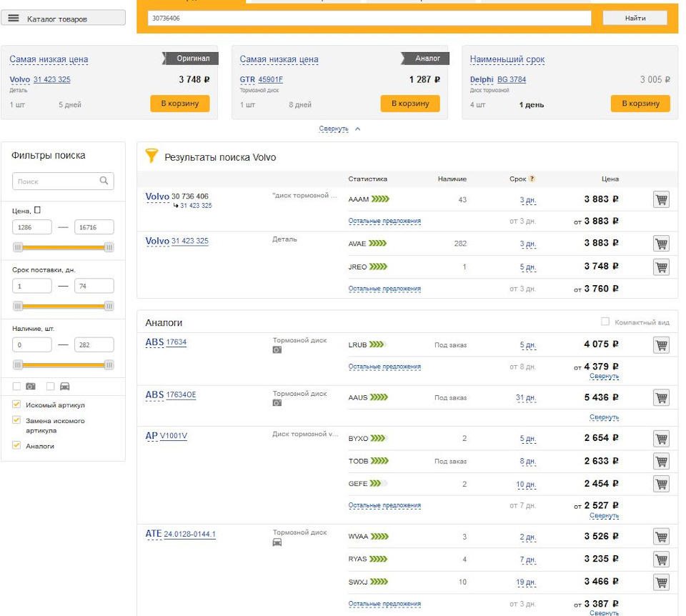Click cart icon for JREO offer at 3 748 ₽
686x616 pixels.
click(661, 267)
